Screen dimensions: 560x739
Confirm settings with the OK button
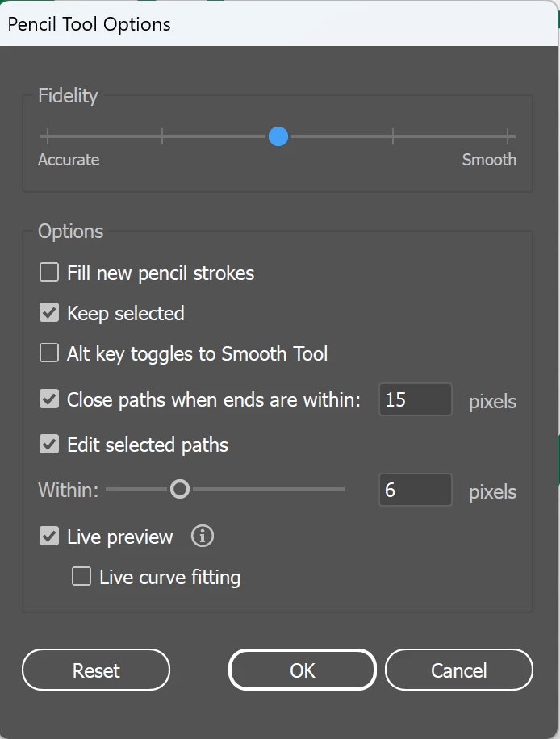[303, 670]
